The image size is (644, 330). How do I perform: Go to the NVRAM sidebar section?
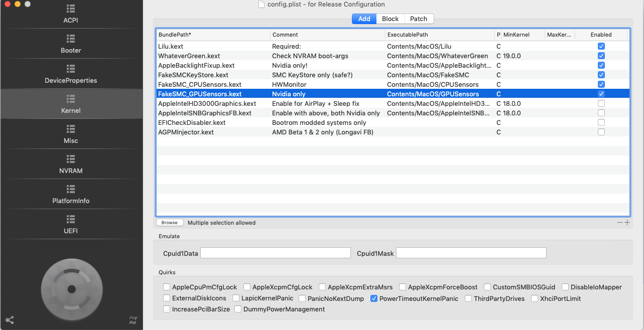click(x=71, y=164)
